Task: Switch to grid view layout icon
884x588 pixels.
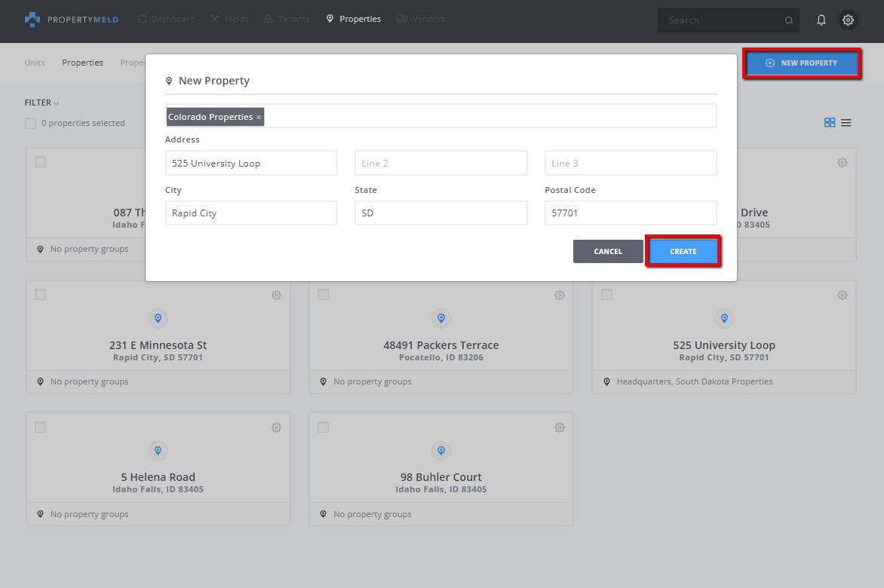Action: pyautogui.click(x=830, y=123)
